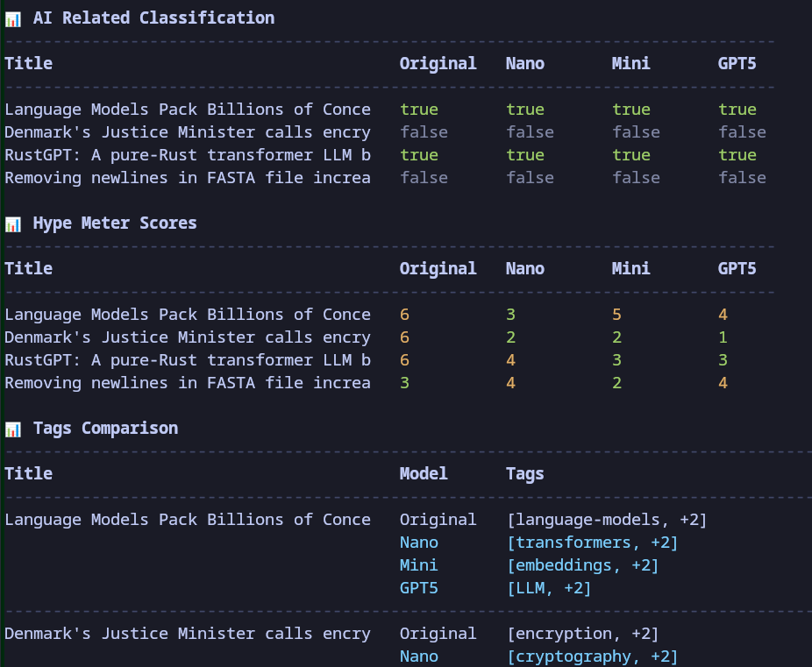This screenshot has width=812, height=667.
Task: Click 'Language Models Pack' row title in AI Classification table
Action: [x=188, y=110]
